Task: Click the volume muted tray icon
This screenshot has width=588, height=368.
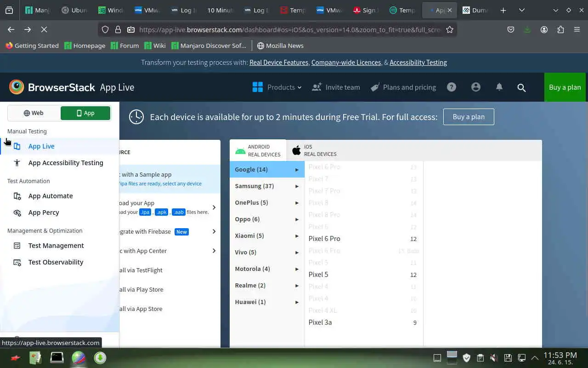Action: tap(494, 357)
